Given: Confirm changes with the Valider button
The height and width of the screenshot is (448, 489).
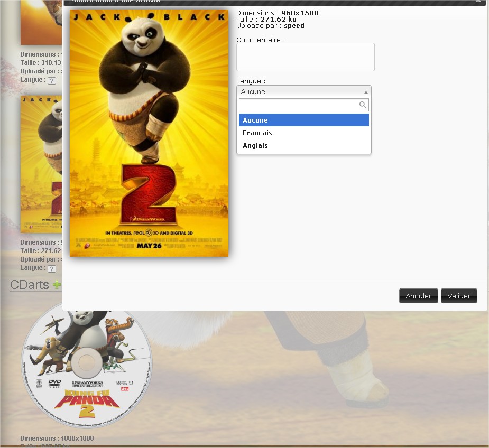Looking at the screenshot, I should click(459, 296).
